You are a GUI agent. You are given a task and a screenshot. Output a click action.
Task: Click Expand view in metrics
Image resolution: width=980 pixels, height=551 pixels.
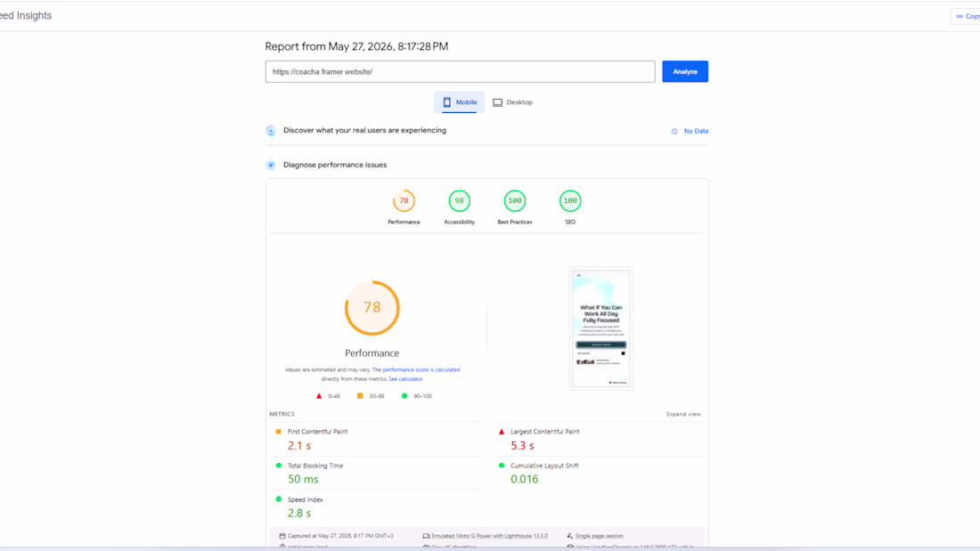683,414
